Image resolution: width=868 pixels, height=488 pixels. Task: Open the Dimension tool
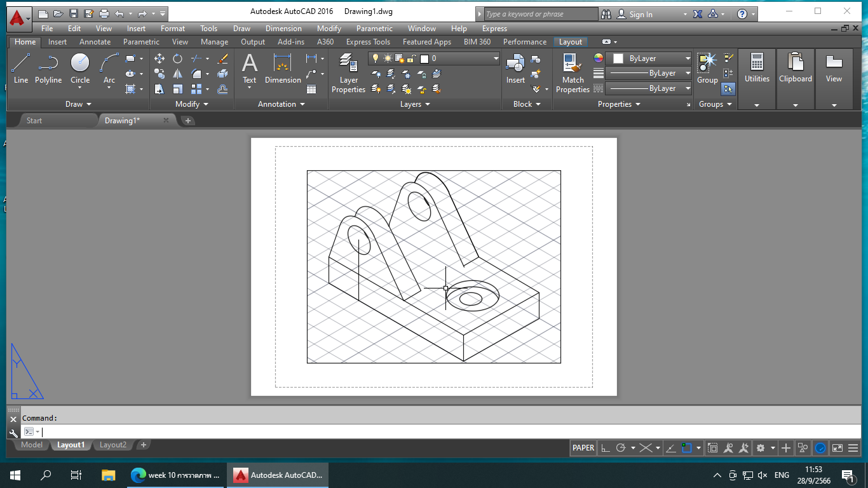pos(283,69)
